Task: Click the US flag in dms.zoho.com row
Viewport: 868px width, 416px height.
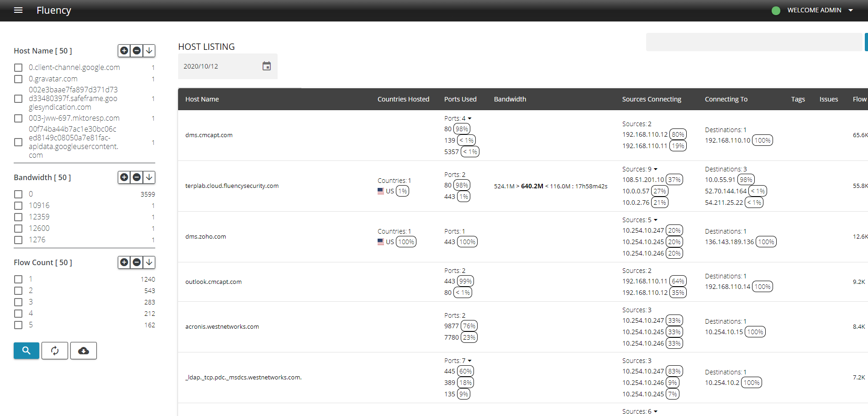Action: coord(381,242)
